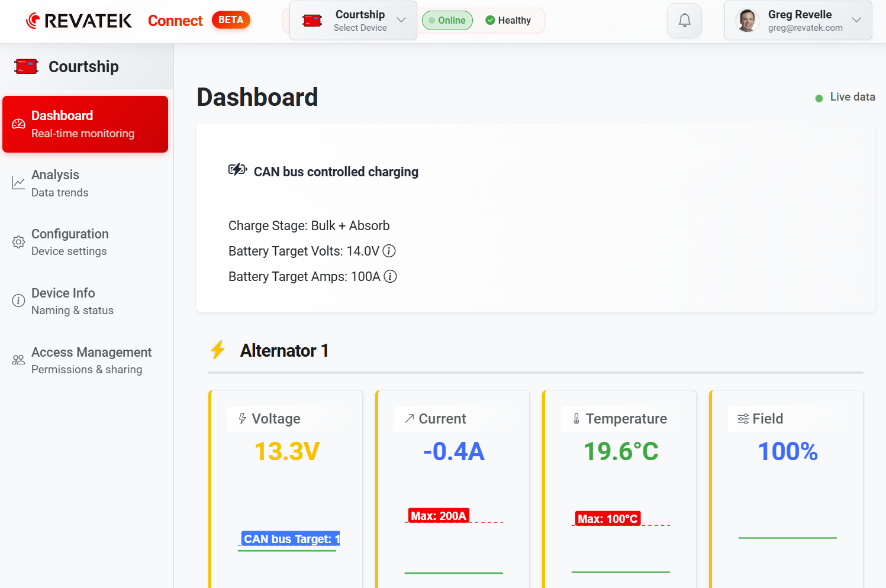The width and height of the screenshot is (886, 588).
Task: Click the Alternator 1 lightning bolt icon
Action: 218,350
